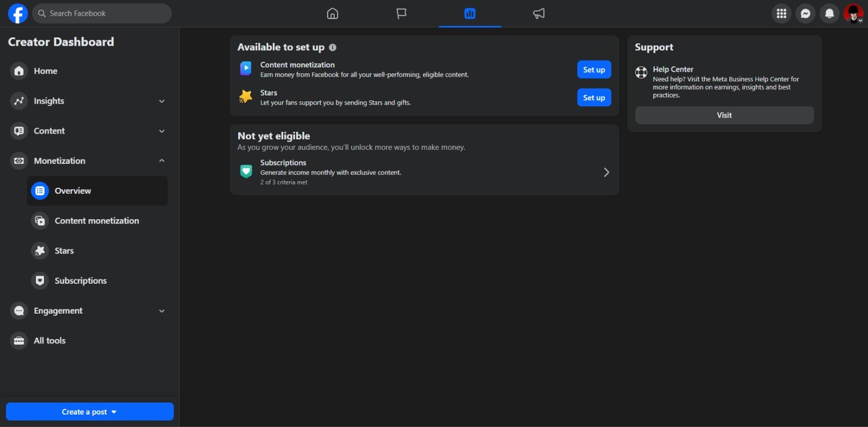Visit the Help Center

click(x=724, y=115)
